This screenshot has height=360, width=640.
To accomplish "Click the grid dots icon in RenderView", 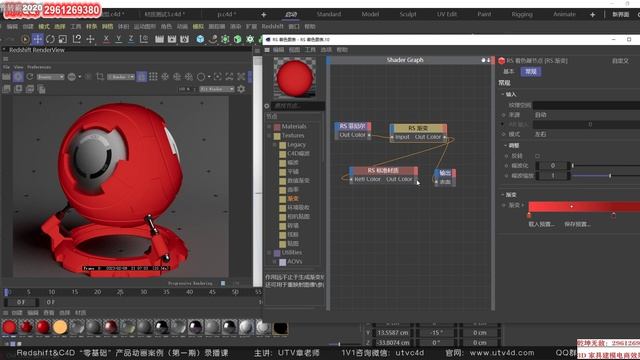I will coord(153,77).
